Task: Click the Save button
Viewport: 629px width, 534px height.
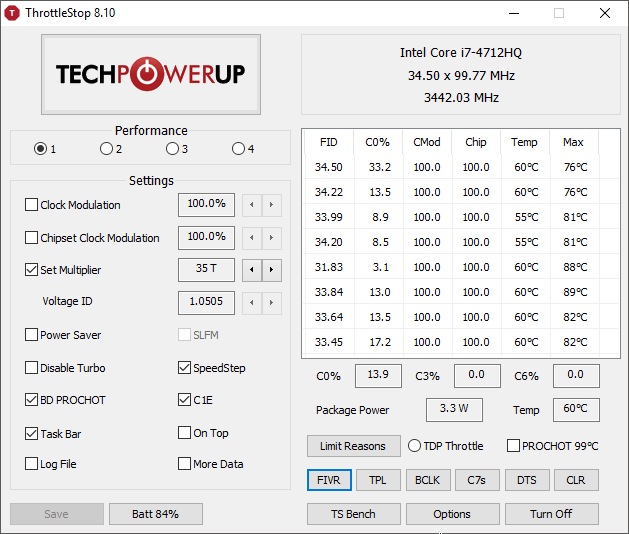Action: point(57,514)
